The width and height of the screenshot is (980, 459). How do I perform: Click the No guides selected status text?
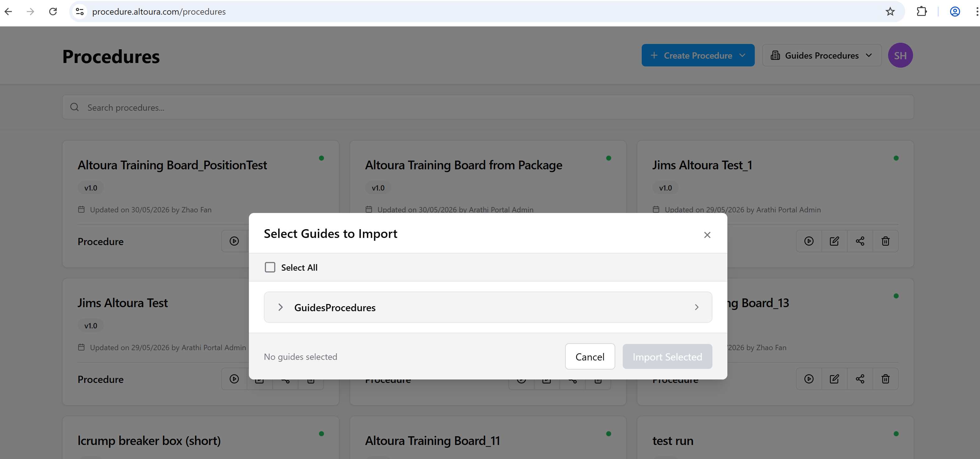(300, 356)
